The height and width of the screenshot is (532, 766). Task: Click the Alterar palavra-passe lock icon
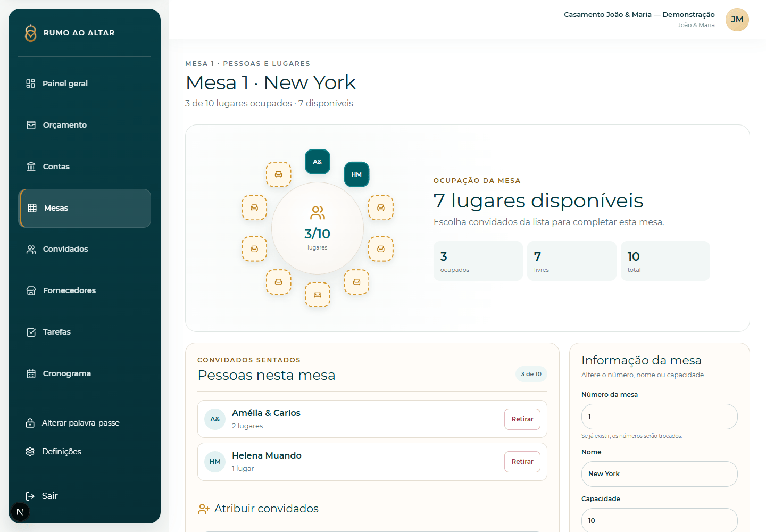[x=30, y=423]
